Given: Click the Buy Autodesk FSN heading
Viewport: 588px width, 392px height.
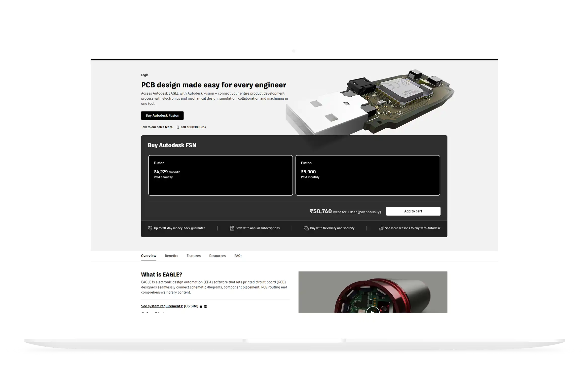Looking at the screenshot, I should (x=172, y=145).
